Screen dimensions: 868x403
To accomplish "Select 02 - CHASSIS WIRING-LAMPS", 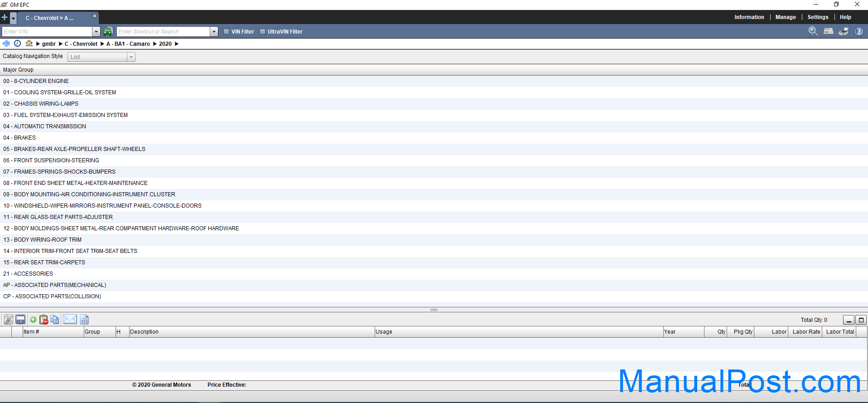I will [x=434, y=104].
